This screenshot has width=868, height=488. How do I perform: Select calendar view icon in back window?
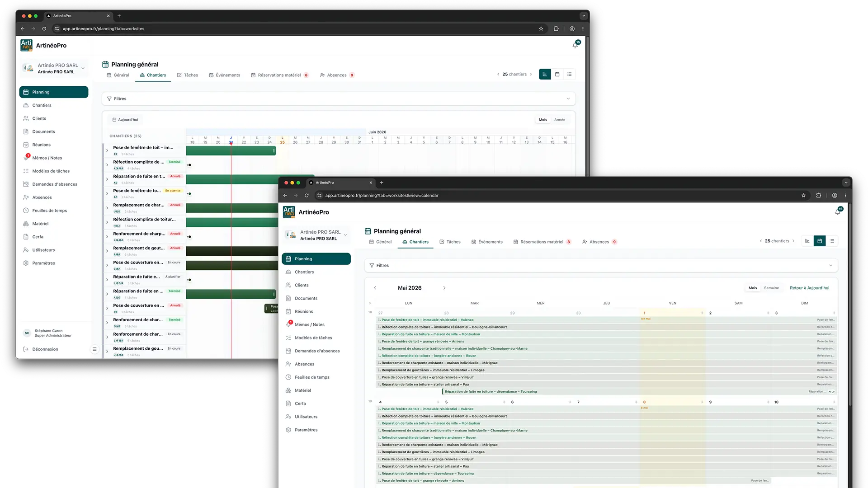(x=557, y=75)
